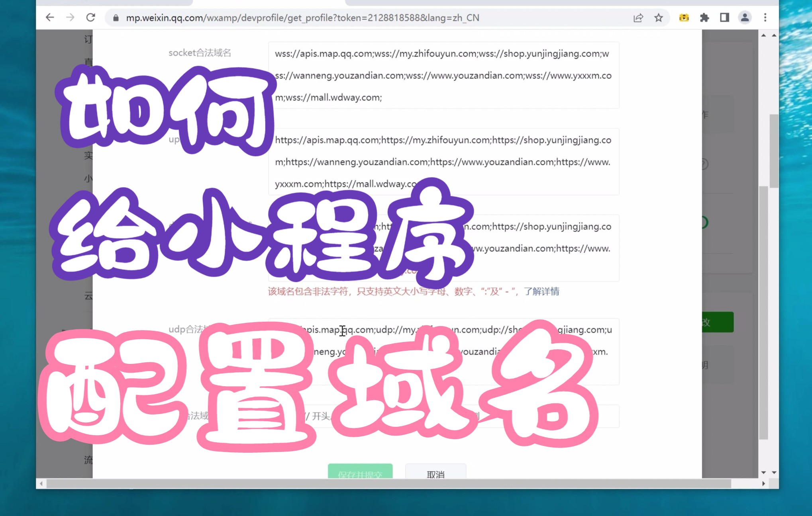This screenshot has height=516, width=812.
Task: Click the scroll-down arrow at bottom right
Action: point(774,472)
